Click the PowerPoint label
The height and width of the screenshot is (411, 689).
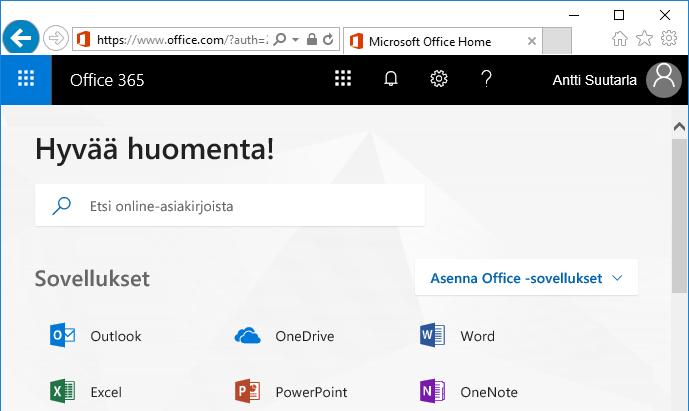point(312,392)
